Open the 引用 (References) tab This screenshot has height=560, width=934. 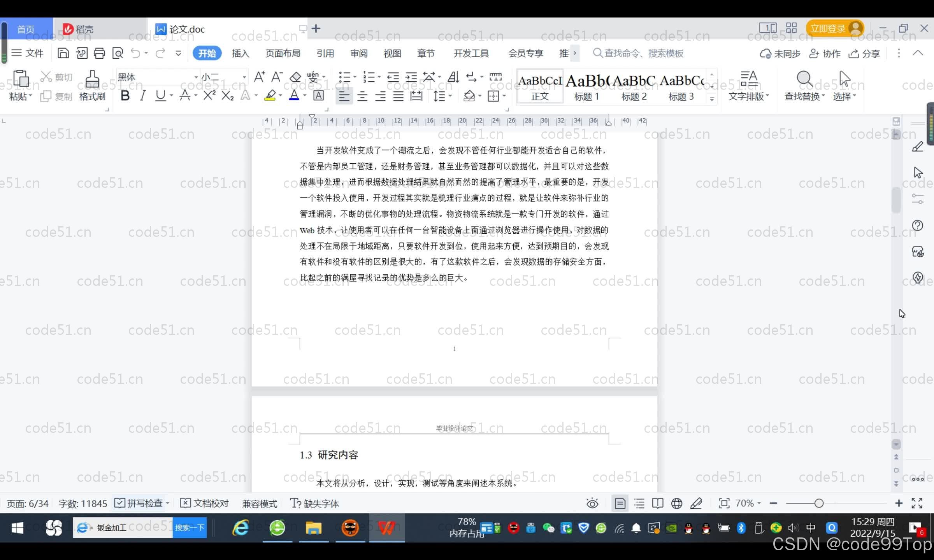[325, 53]
